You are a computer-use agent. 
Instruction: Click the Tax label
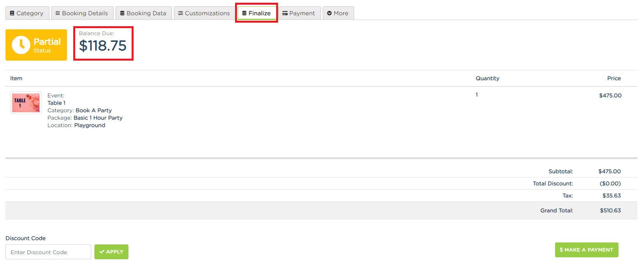(568, 196)
